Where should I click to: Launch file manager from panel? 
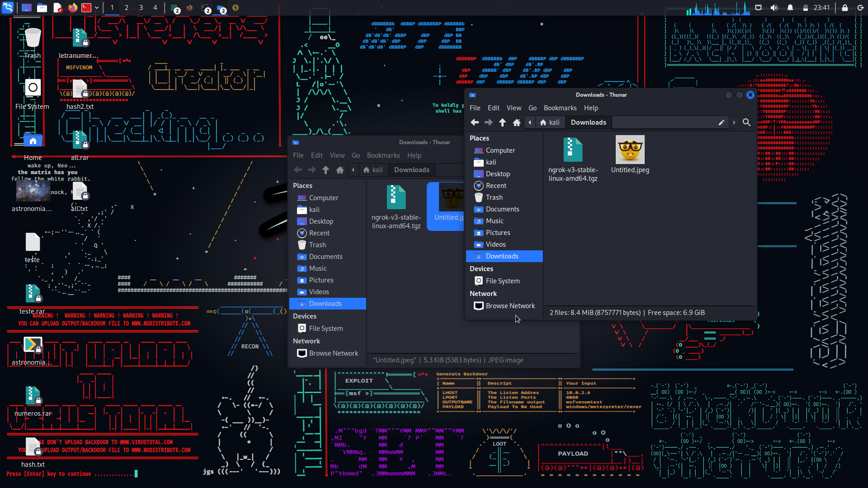point(42,8)
